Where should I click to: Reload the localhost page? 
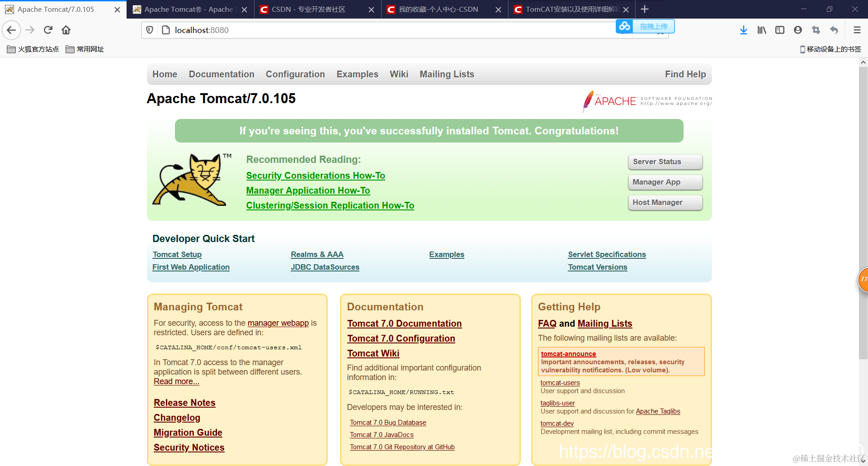tap(48, 30)
